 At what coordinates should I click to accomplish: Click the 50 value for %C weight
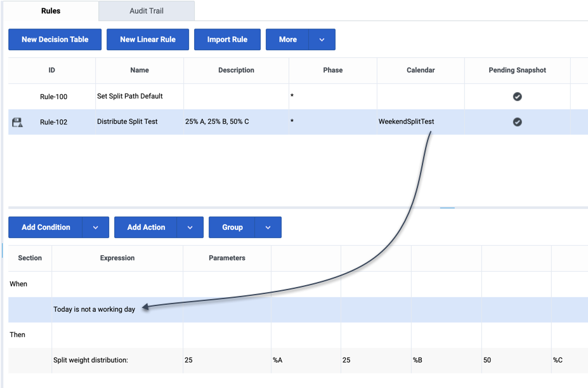(487, 361)
